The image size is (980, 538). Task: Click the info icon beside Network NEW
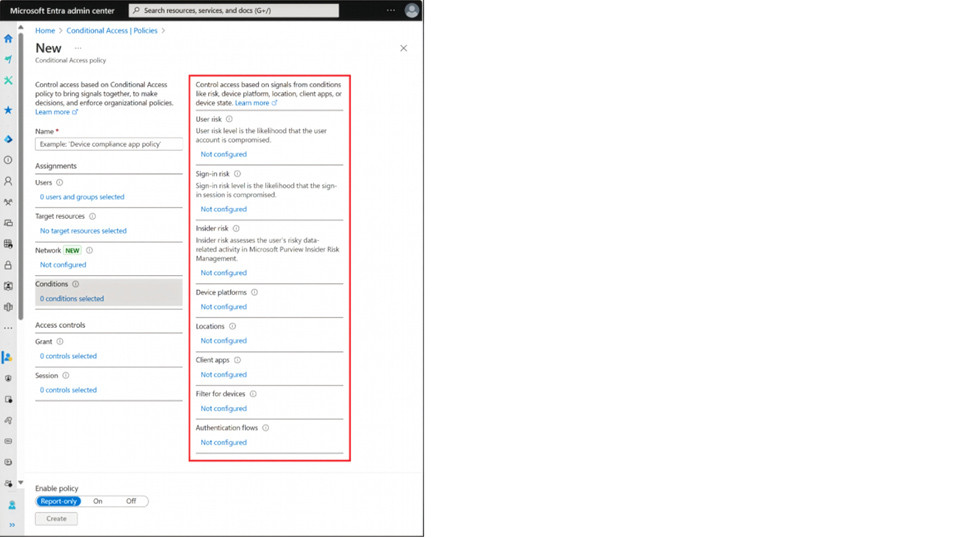click(x=89, y=250)
